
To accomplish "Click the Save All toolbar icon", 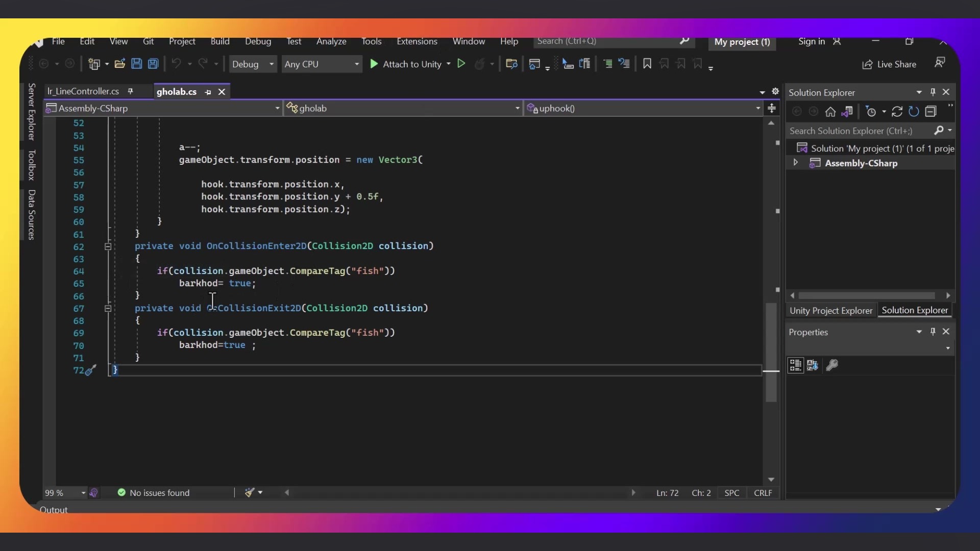I will coord(153,64).
